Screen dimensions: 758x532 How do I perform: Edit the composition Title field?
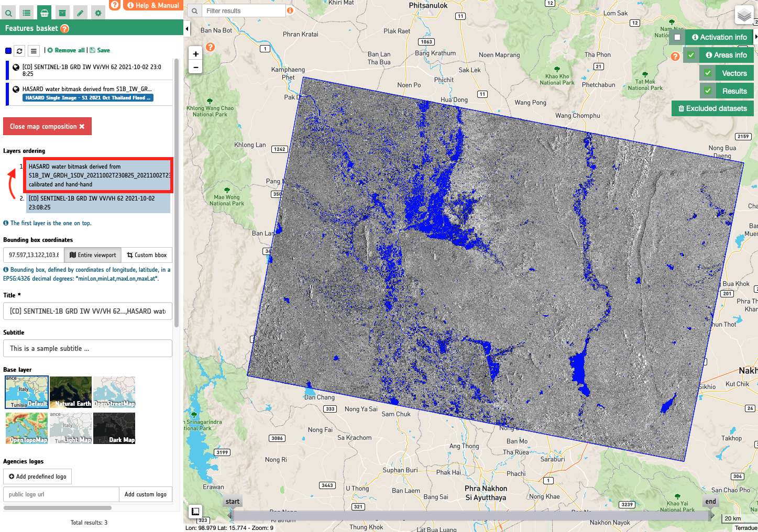[87, 311]
